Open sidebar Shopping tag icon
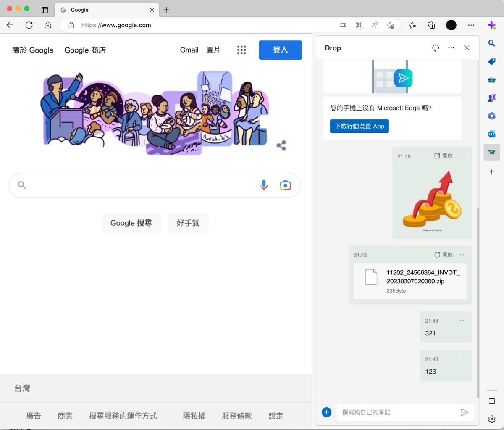The width and height of the screenshot is (504, 430). (x=492, y=61)
